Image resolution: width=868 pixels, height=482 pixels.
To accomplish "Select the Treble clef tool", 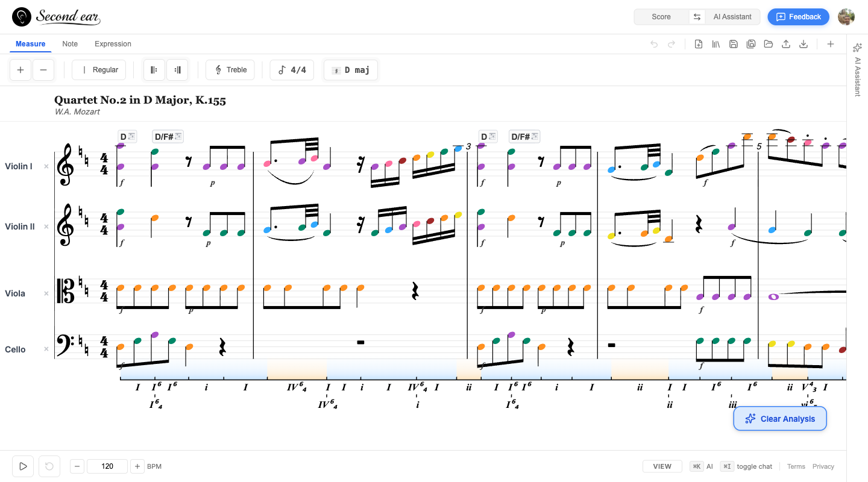I will point(230,70).
